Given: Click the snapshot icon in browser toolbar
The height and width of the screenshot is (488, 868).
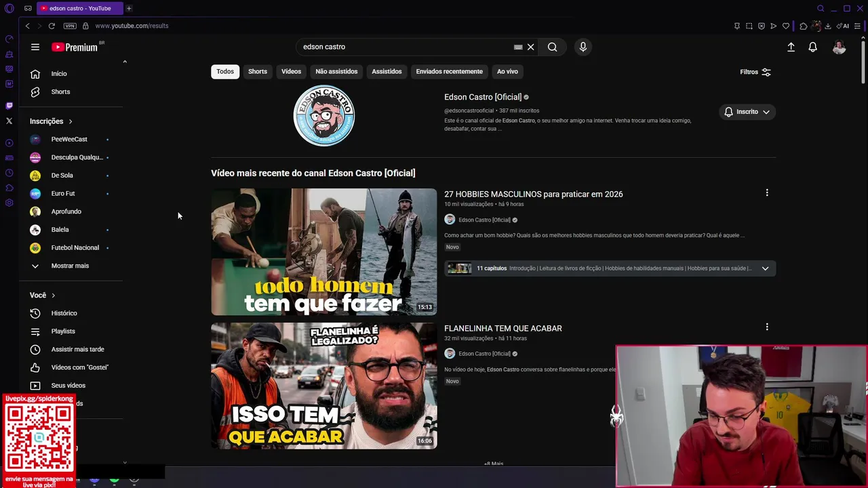Looking at the screenshot, I should (x=749, y=26).
